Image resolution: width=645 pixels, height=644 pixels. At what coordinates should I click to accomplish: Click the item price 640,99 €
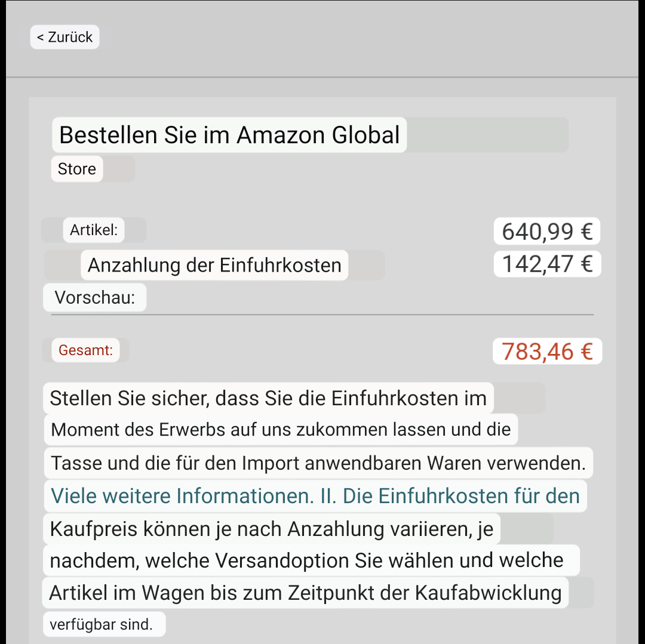click(546, 231)
